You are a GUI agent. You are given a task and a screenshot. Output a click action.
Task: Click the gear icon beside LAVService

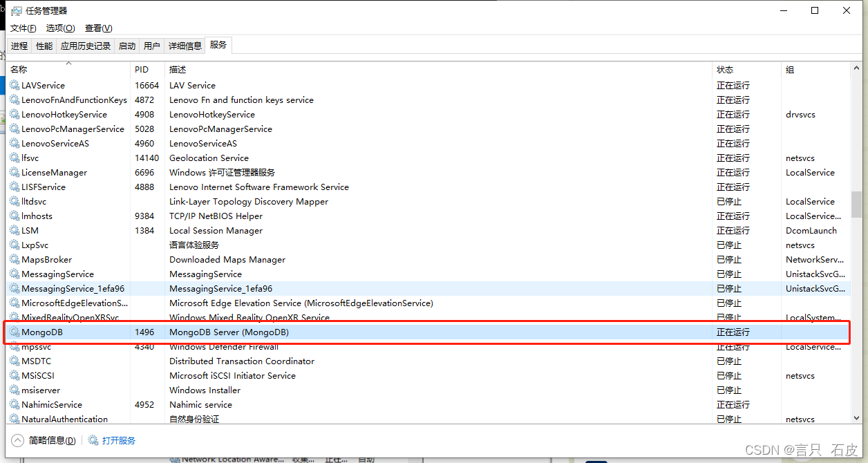click(15, 85)
